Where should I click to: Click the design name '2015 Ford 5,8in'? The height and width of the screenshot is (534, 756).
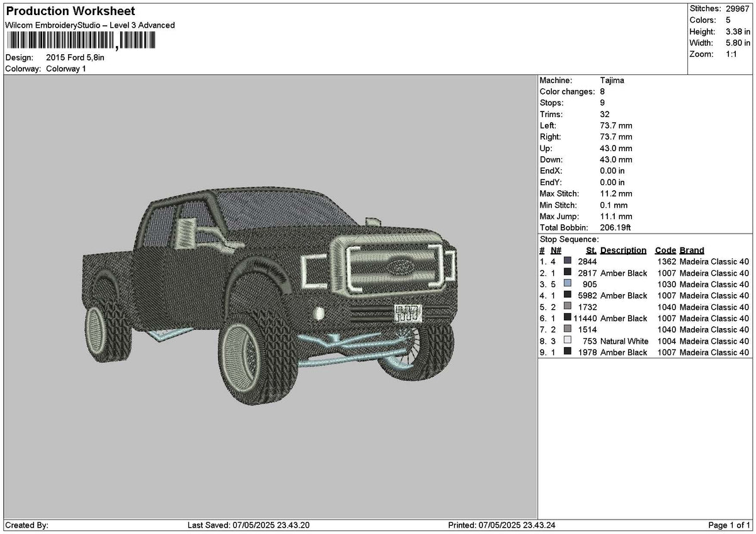76,57
